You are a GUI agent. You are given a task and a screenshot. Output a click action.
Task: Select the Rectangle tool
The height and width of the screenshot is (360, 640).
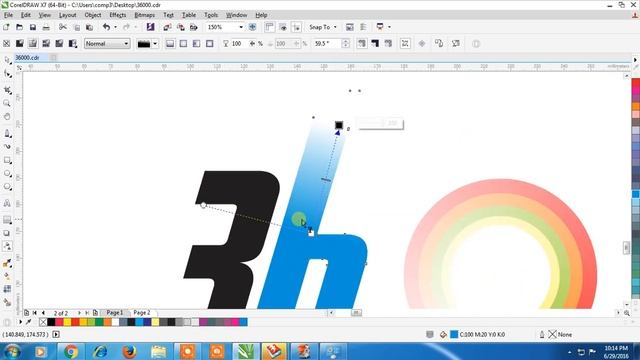[7, 160]
